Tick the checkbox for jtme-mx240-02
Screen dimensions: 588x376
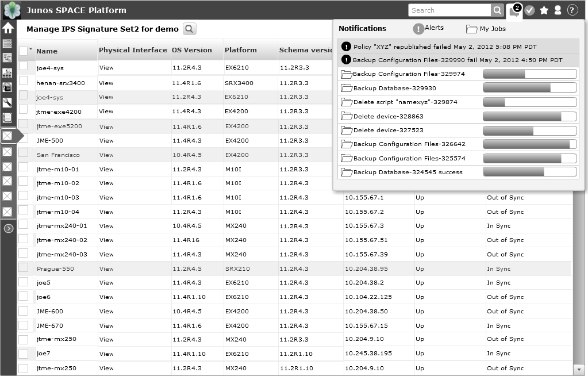[23, 238]
